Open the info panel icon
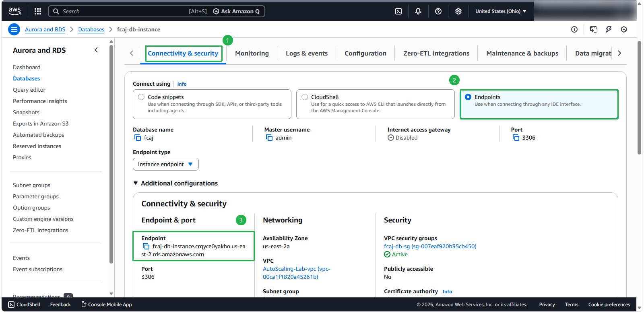 [x=574, y=29]
